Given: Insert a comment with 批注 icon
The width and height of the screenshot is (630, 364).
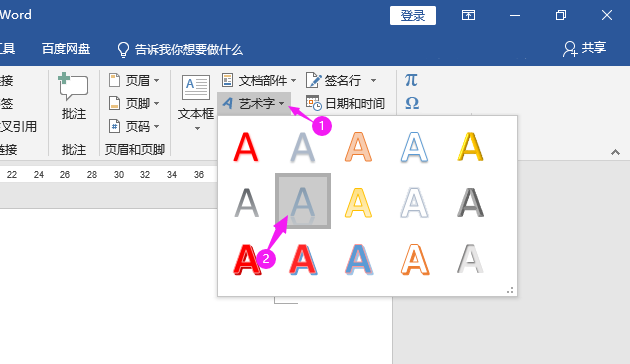Looking at the screenshot, I should point(74,86).
